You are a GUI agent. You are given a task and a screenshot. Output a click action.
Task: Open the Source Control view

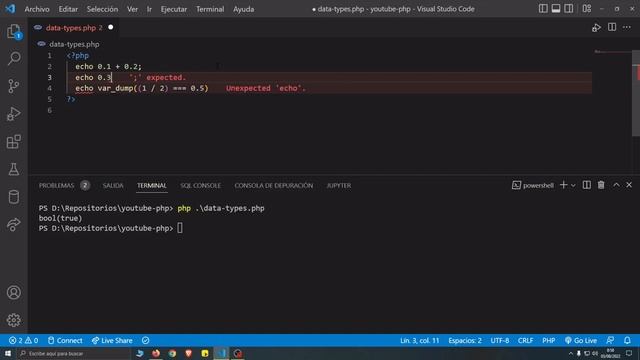pyautogui.click(x=14, y=86)
